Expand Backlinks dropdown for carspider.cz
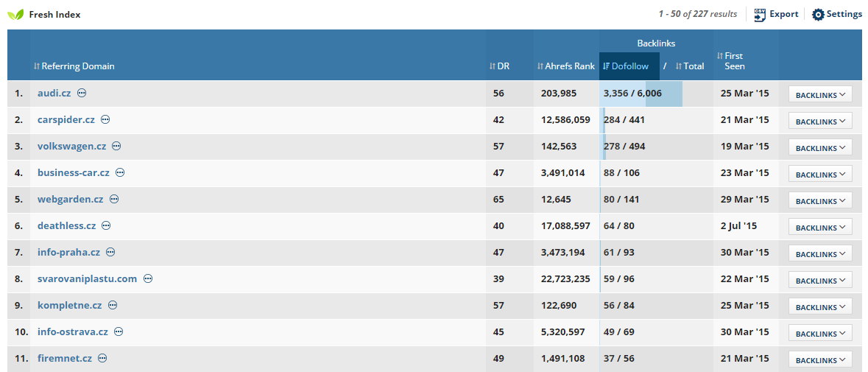This screenshot has height=372, width=868. 820,122
